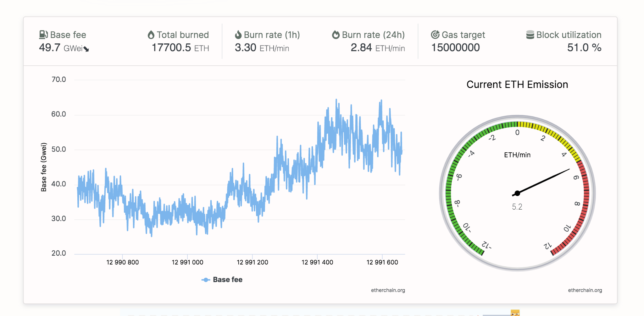Click the Block utilization database icon
The image size is (644, 316).
coord(530,35)
